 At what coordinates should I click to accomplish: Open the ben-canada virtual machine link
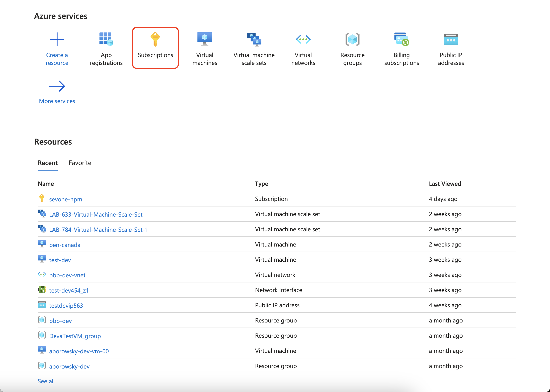click(x=65, y=245)
